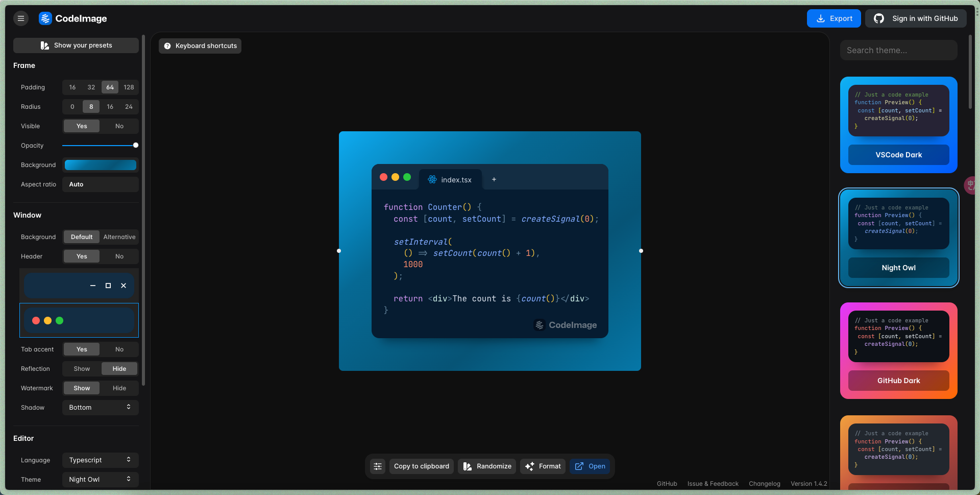
Task: Click the CodeImage logo icon
Action: pyautogui.click(x=45, y=18)
